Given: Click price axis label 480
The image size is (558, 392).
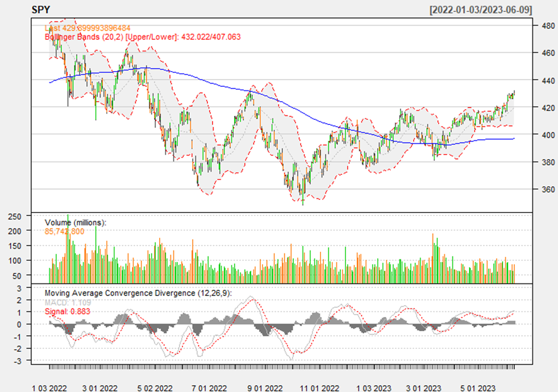Looking at the screenshot, I should click(548, 26).
